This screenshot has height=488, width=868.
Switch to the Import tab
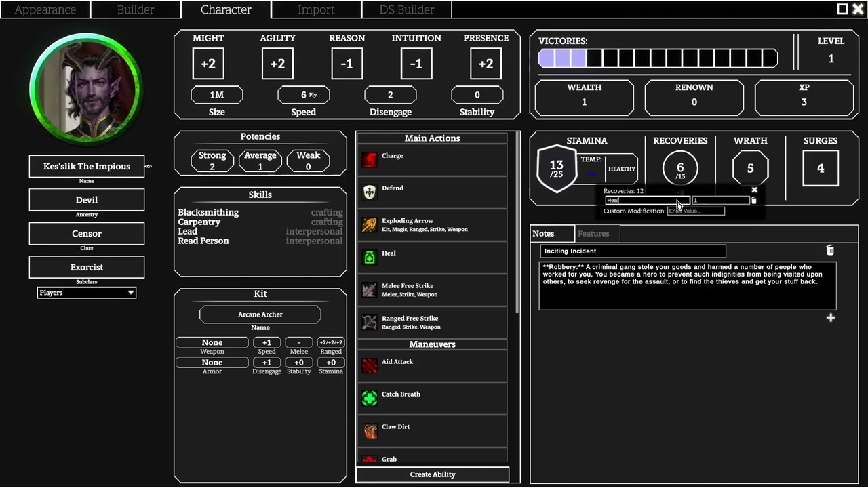coord(316,9)
